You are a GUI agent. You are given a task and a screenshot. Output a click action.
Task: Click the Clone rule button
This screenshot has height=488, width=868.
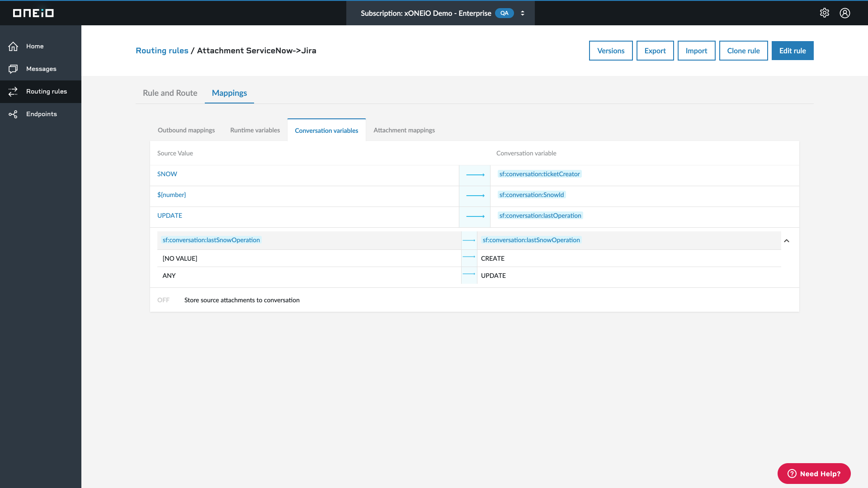743,51
